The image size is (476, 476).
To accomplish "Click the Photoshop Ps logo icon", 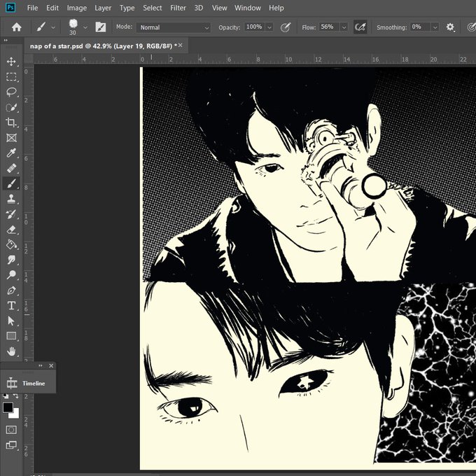I will pyautogui.click(x=10, y=8).
